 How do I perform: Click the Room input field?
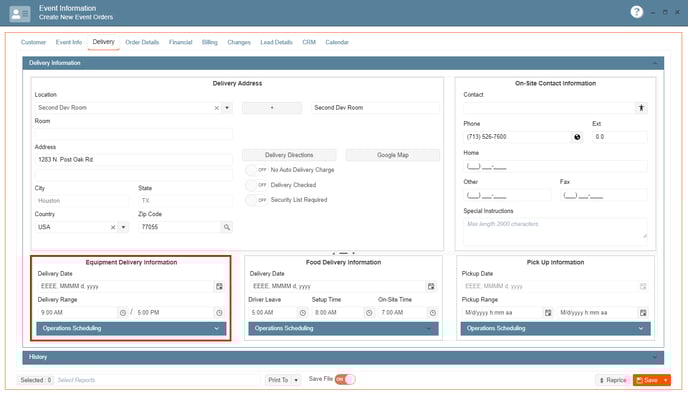(133, 134)
